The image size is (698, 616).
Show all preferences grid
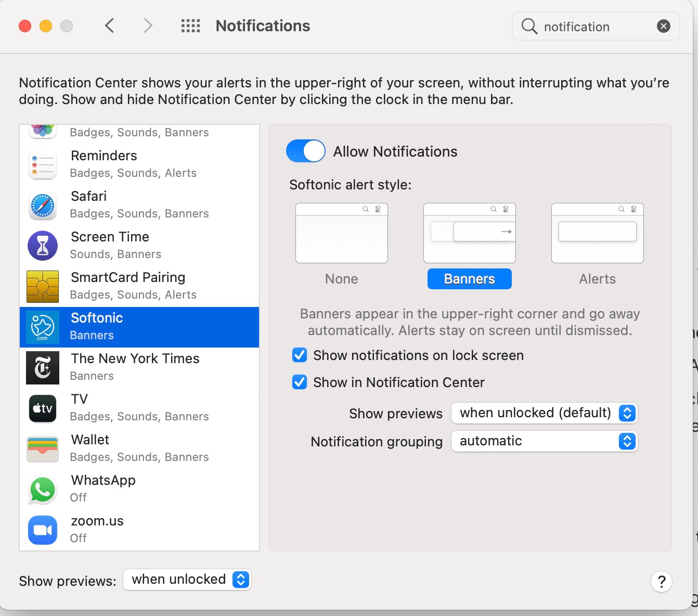(x=190, y=25)
